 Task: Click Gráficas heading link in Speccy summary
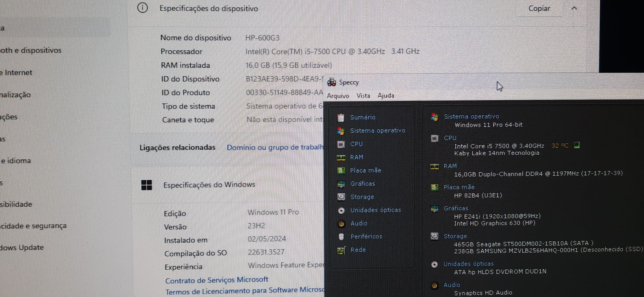coord(456,208)
